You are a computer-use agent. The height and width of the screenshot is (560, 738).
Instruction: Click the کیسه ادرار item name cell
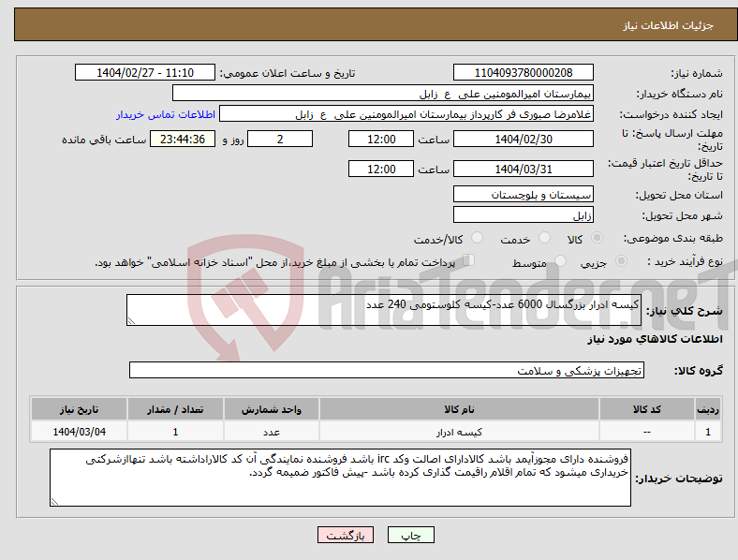(x=459, y=432)
